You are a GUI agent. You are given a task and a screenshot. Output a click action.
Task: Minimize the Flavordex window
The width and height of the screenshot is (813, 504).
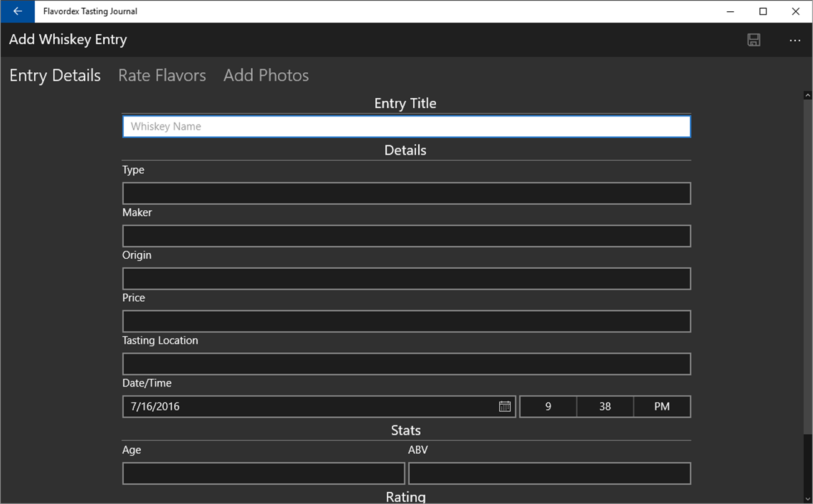(731, 11)
